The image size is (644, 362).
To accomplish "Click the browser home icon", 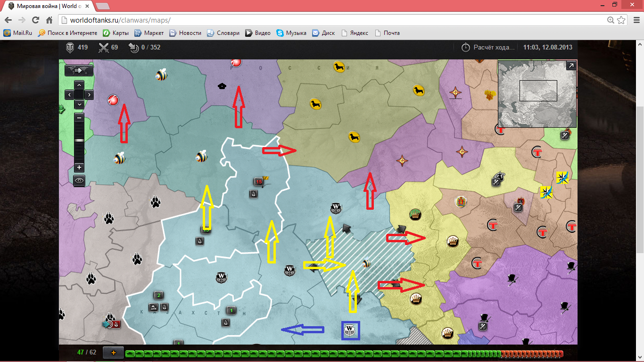I will [x=49, y=20].
